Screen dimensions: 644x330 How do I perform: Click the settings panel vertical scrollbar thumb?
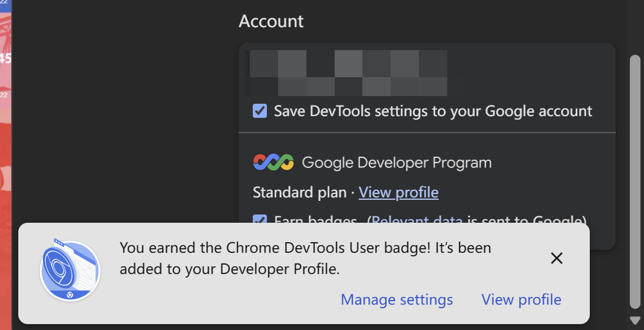pos(635,177)
